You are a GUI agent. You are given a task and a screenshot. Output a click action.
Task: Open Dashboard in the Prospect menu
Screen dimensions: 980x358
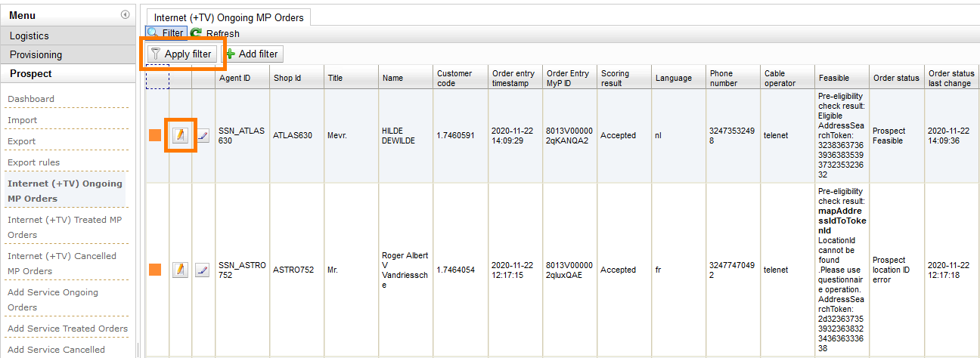(31, 99)
